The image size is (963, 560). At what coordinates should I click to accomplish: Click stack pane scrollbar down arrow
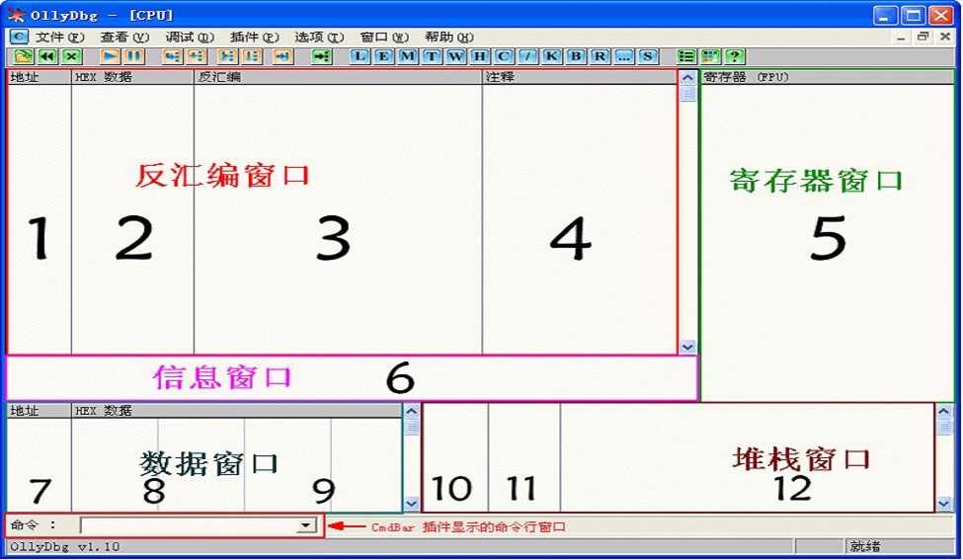(944, 504)
